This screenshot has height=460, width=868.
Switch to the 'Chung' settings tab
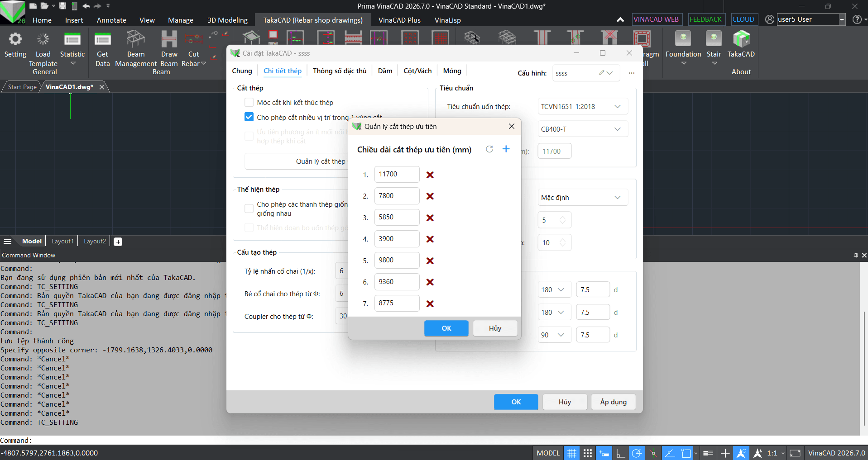pyautogui.click(x=242, y=71)
